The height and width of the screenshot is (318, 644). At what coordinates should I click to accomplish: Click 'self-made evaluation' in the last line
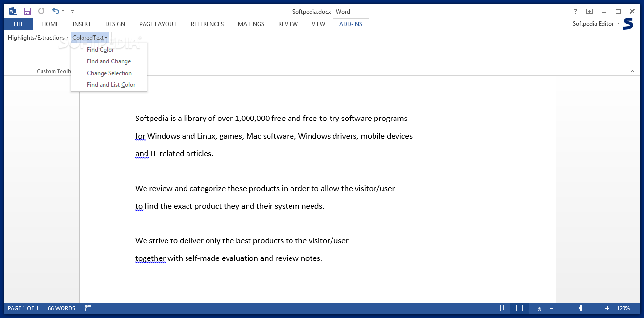click(x=221, y=258)
